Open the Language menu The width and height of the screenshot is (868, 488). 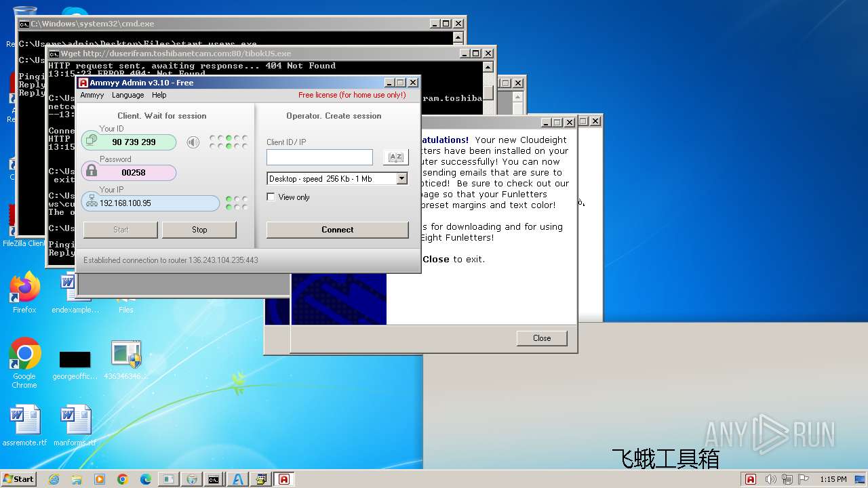[x=127, y=95]
